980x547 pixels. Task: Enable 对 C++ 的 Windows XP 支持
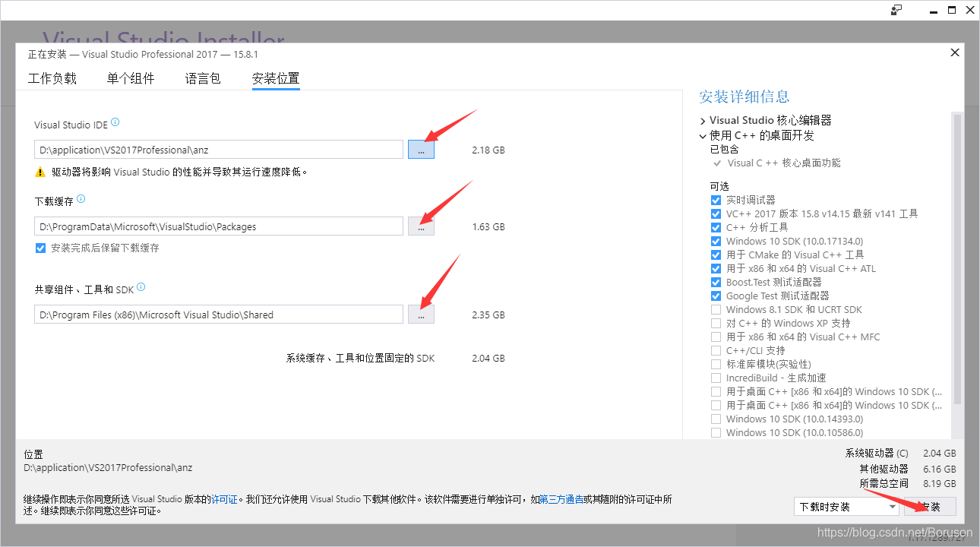[x=716, y=323]
